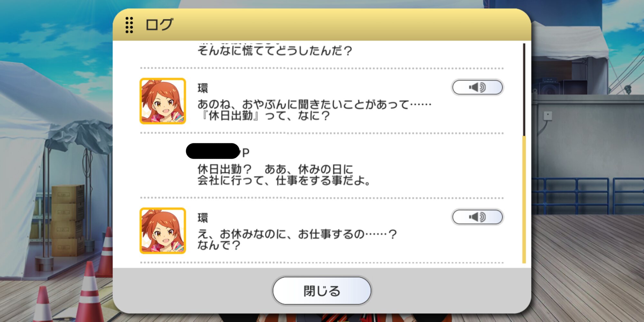Click the dotted grid icon beside ログ
This screenshot has height=322, width=644.
point(129,25)
